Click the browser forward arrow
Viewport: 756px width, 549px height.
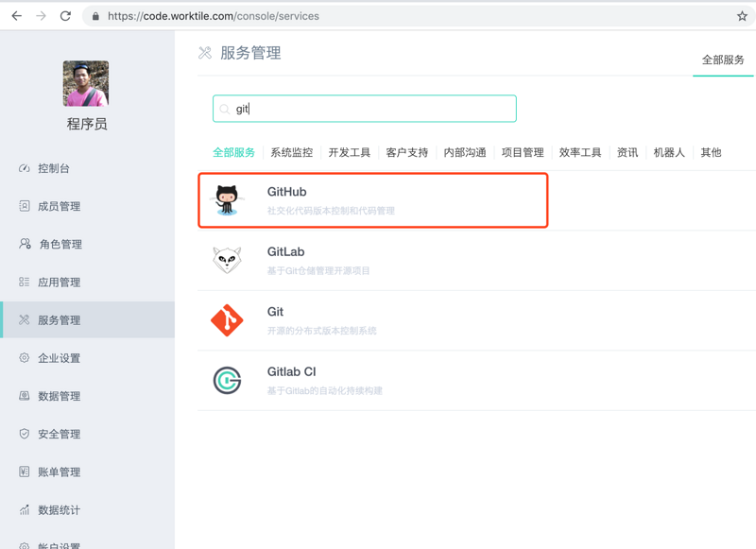[x=41, y=16]
